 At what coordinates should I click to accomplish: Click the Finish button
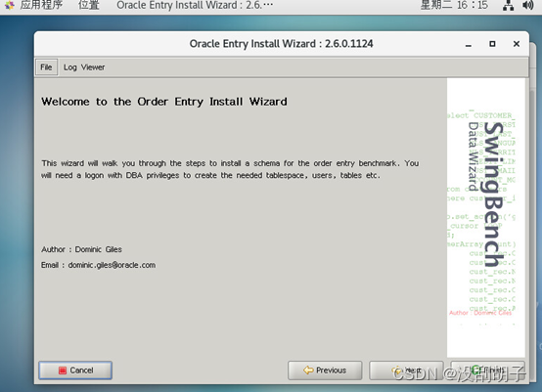point(488,370)
